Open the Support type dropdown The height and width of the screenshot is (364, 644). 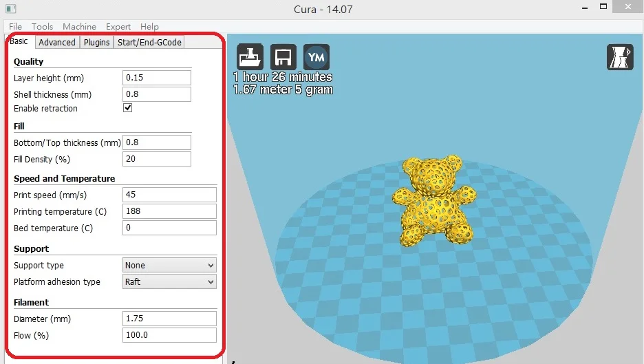click(169, 266)
